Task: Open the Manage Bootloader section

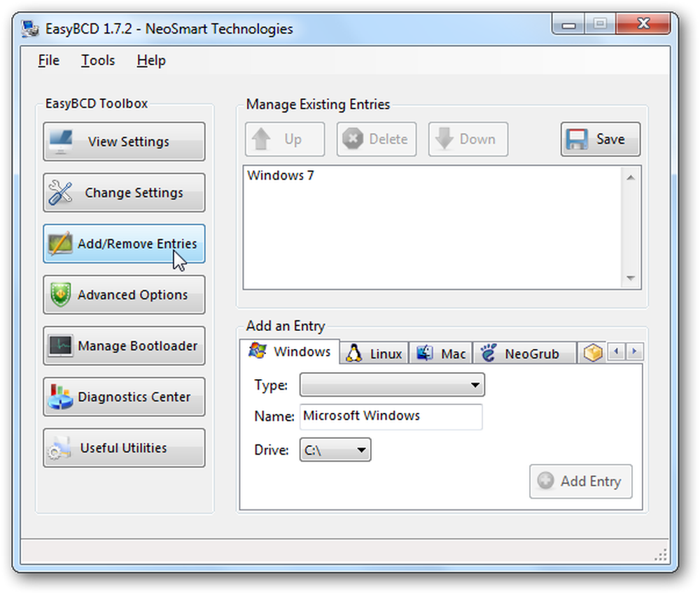Action: point(124,346)
